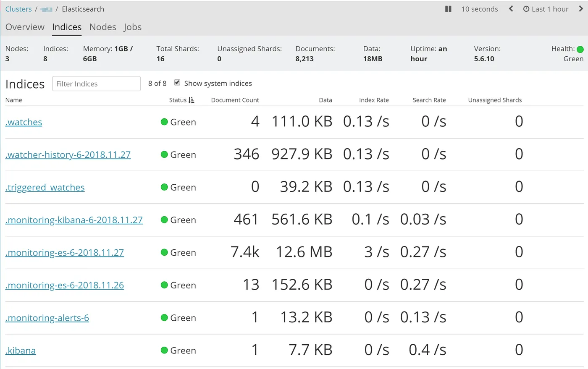This screenshot has width=588, height=369.
Task: Open the .watches index
Action: [x=24, y=122]
